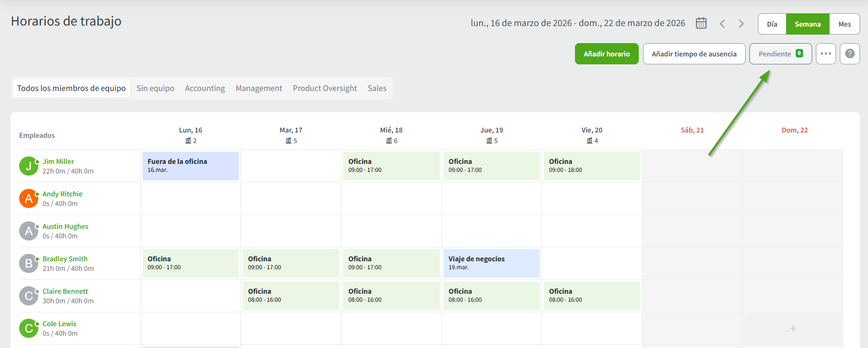868x348 pixels.
Task: Click the Añadir horario button
Action: 606,54
